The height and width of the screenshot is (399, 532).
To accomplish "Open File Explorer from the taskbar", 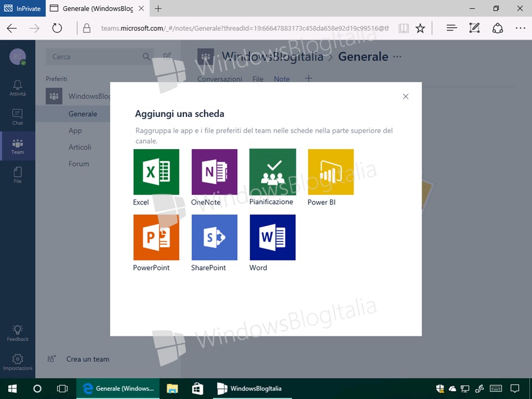I will pos(172,388).
